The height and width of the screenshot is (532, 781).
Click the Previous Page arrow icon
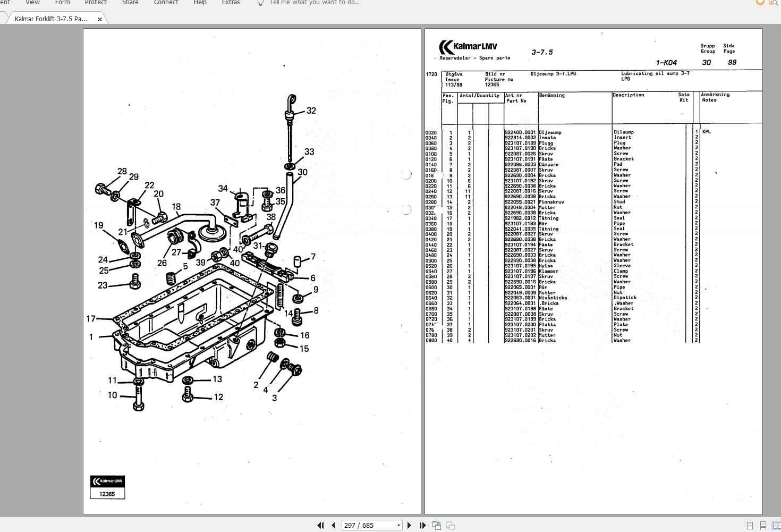[x=334, y=525]
